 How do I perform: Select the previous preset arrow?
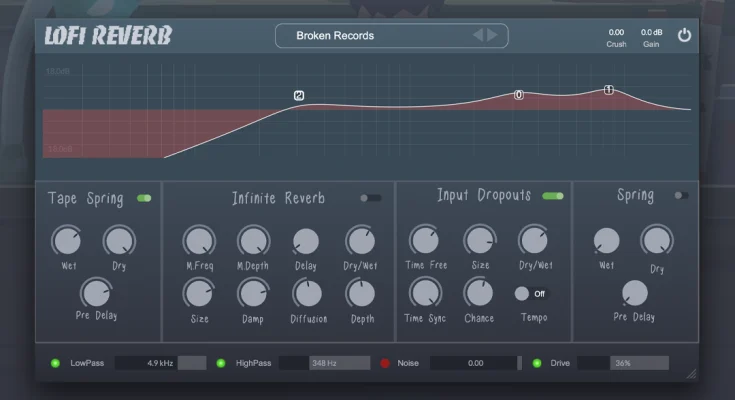(478, 36)
